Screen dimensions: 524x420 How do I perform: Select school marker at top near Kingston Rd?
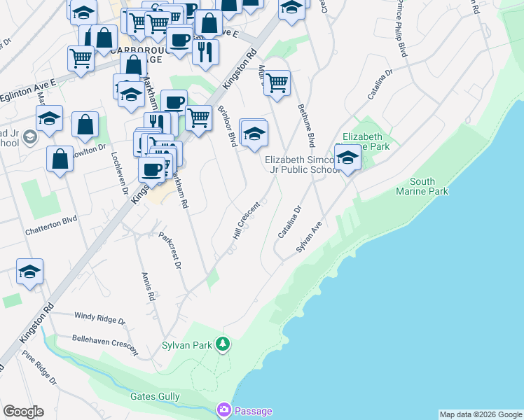(x=291, y=10)
